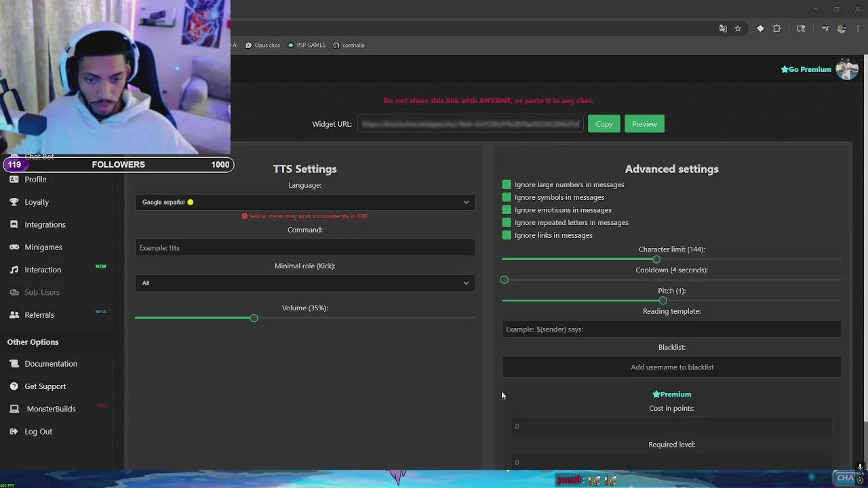Viewport: 868px width, 488px height.
Task: Click the Interaction sidebar item
Action: 43,270
